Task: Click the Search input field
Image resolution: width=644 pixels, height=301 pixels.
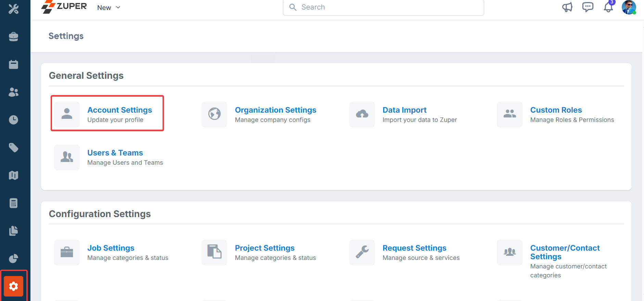Action: pos(383,7)
